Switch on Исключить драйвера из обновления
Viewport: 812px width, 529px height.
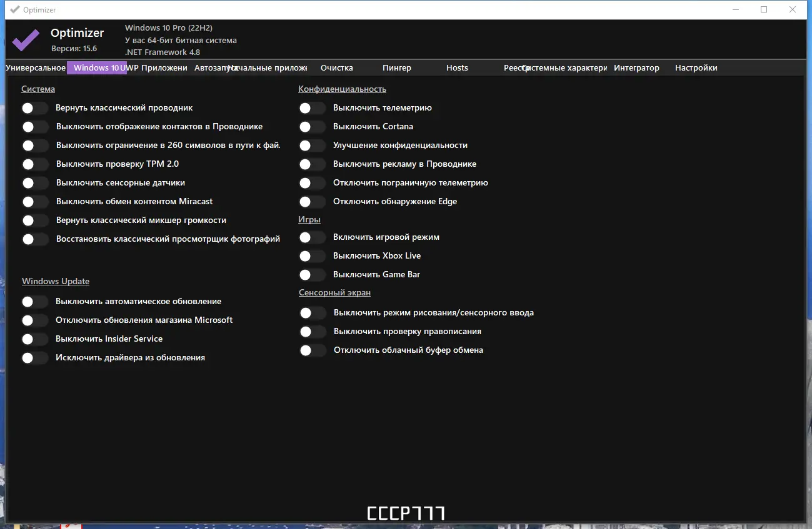(35, 358)
